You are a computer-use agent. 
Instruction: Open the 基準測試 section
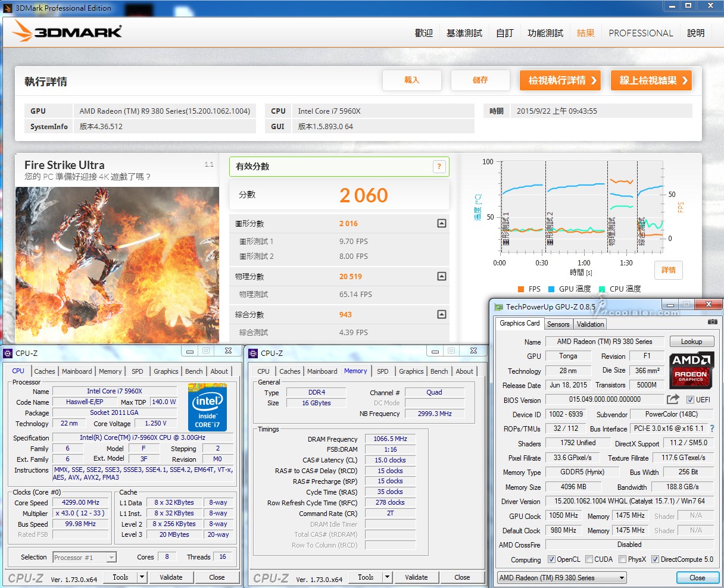click(464, 33)
